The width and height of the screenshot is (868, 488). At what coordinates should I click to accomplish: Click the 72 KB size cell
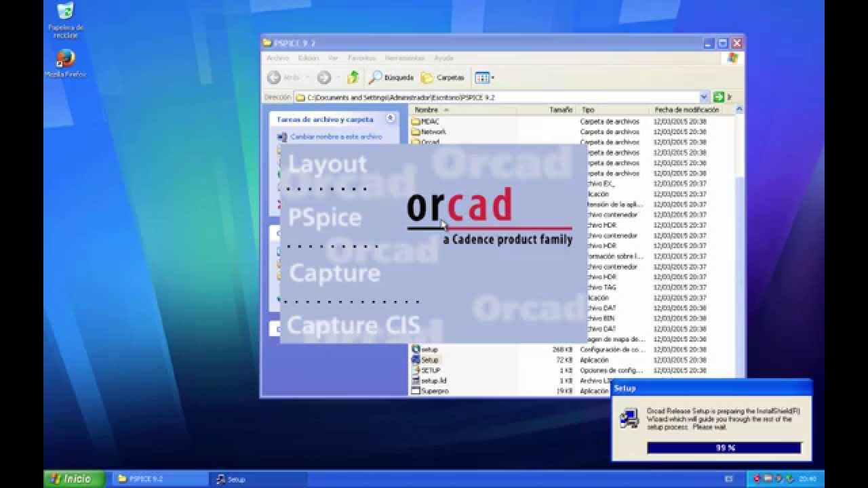click(565, 360)
